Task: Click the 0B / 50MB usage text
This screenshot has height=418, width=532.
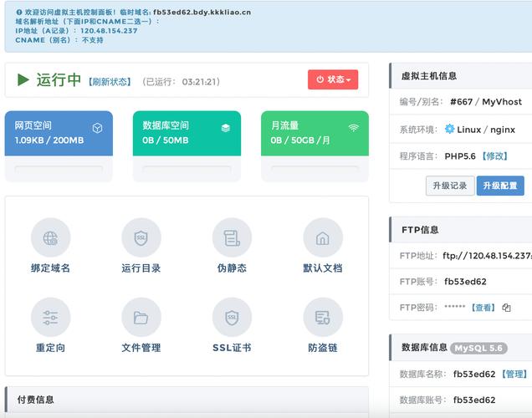Action: point(166,140)
